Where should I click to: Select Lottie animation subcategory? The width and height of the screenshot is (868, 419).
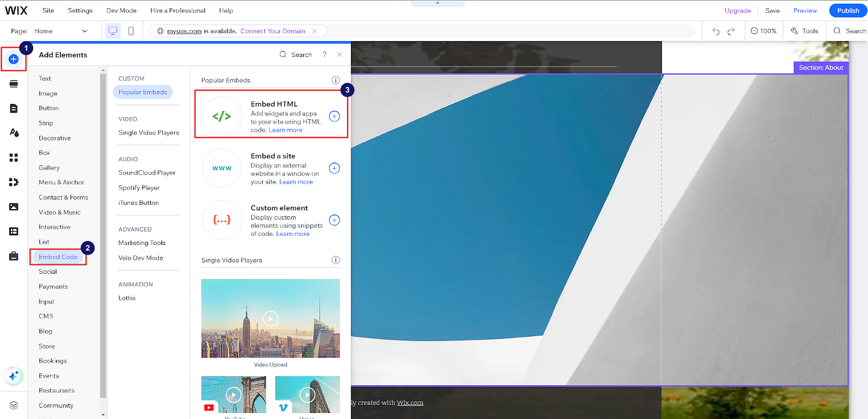pos(127,298)
